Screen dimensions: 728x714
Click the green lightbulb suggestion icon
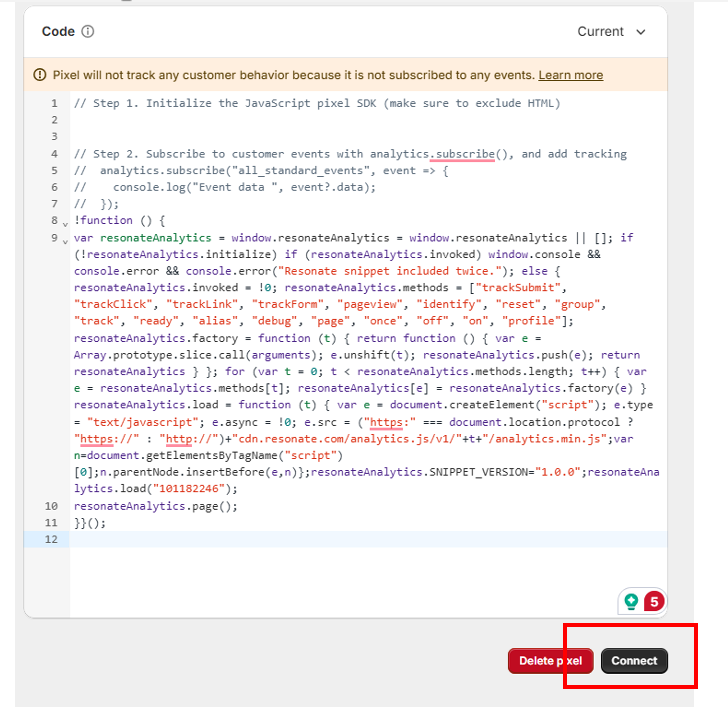pyautogui.click(x=631, y=602)
